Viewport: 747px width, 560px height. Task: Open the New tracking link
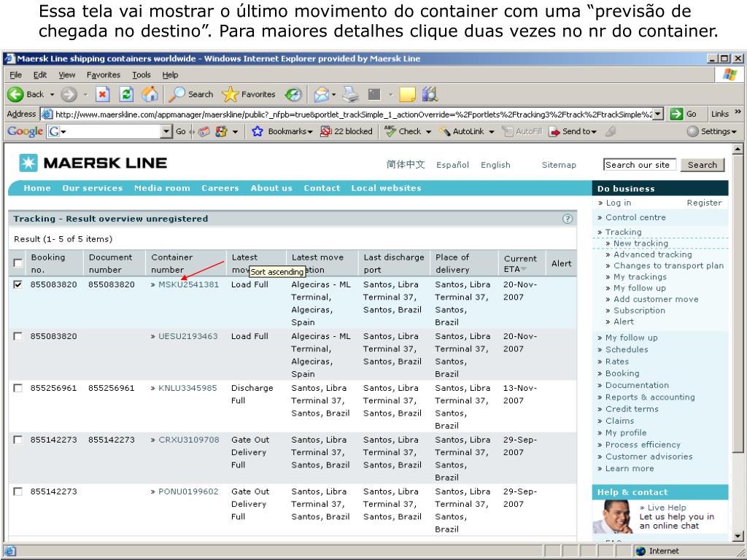point(640,244)
